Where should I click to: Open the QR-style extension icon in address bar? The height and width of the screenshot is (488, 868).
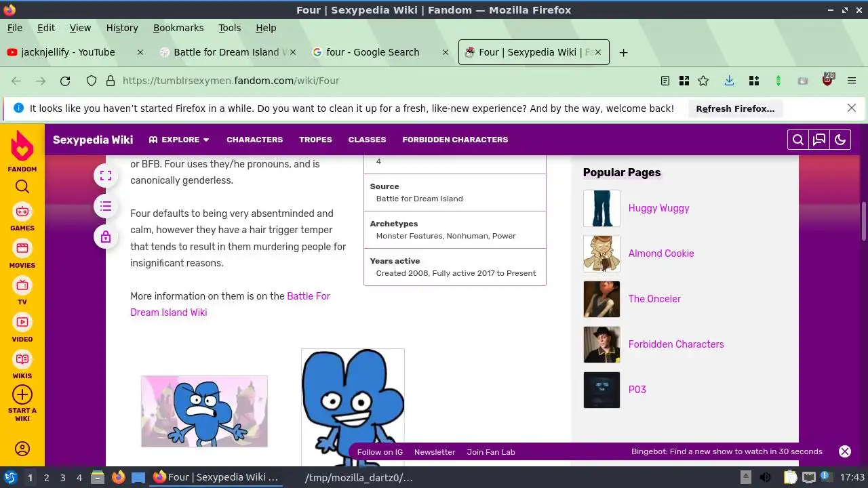click(x=684, y=81)
